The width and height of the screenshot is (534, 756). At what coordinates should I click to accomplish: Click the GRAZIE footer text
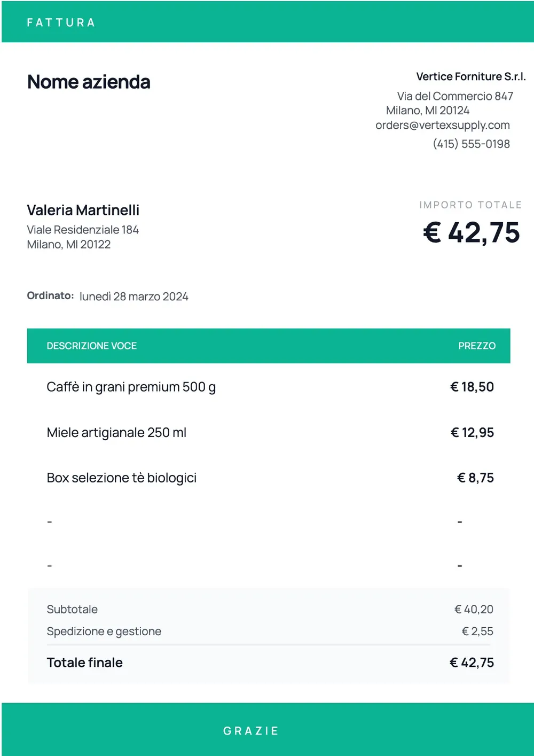pyautogui.click(x=251, y=731)
